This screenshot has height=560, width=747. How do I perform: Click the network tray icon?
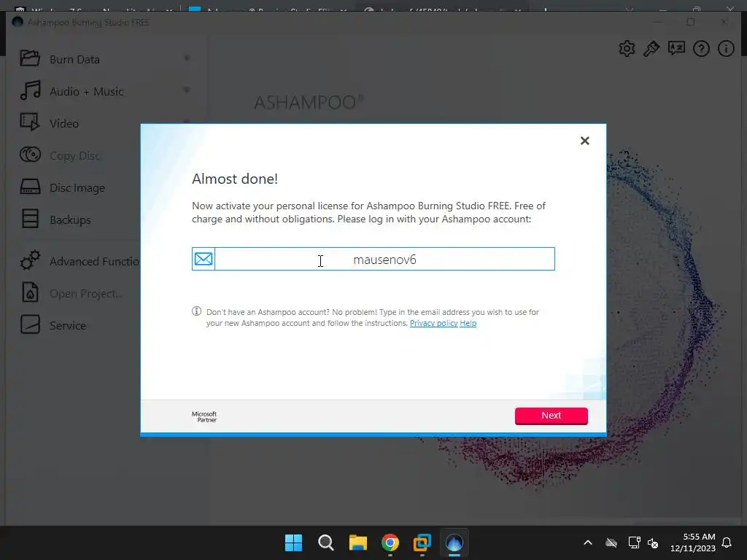(634, 542)
